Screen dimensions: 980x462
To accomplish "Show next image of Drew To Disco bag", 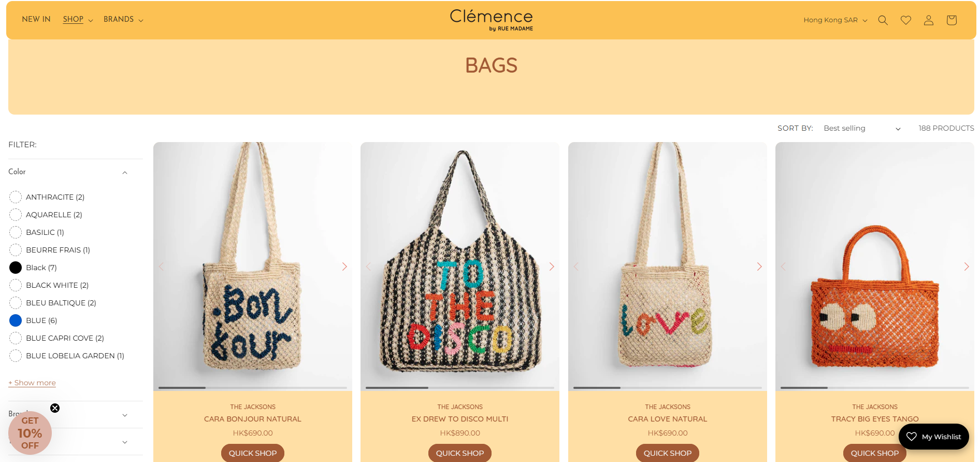I will [552, 267].
